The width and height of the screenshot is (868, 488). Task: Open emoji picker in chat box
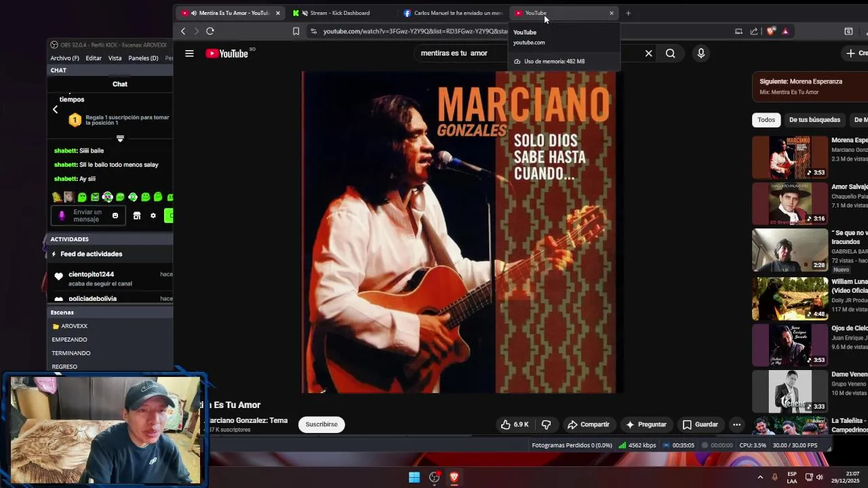[115, 216]
